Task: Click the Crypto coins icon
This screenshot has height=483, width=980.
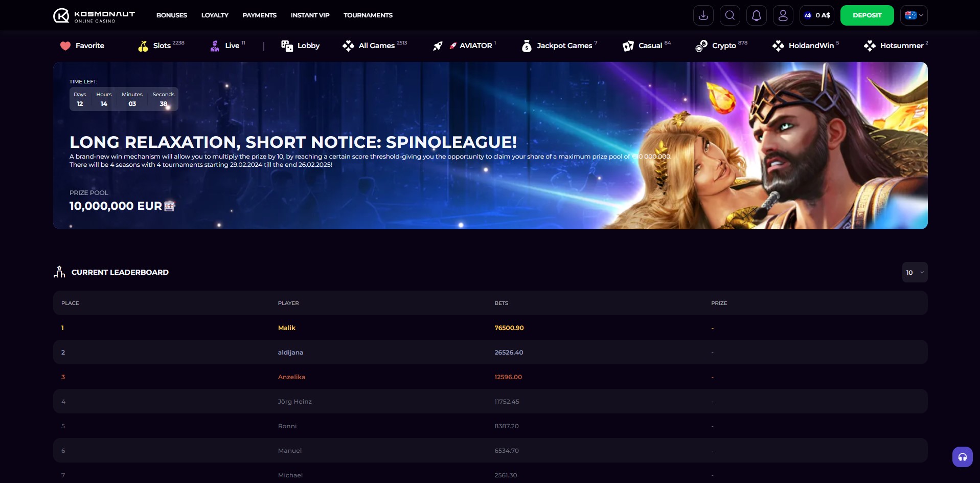Action: pyautogui.click(x=701, y=46)
